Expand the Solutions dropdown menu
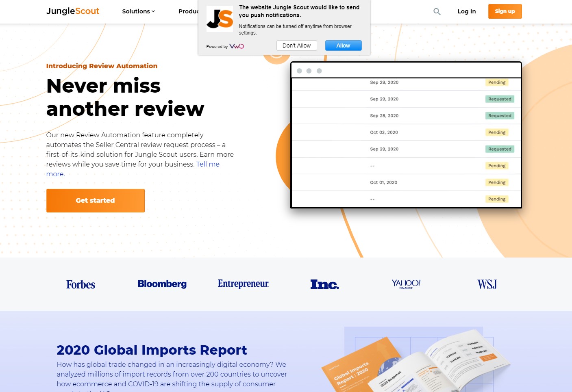Viewport: 572px width, 392px height. 138,11
